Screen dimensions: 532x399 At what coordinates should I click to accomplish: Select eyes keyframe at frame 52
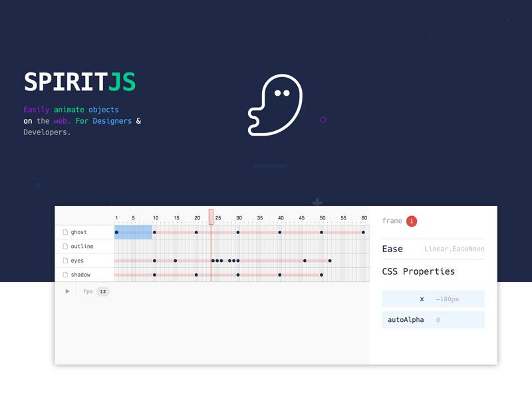tap(330, 261)
